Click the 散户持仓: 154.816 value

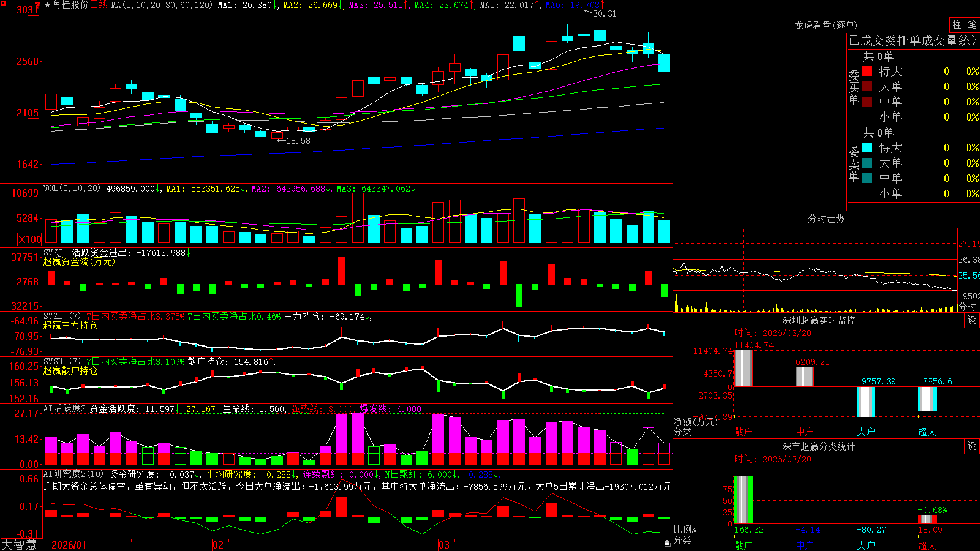[x=232, y=362]
